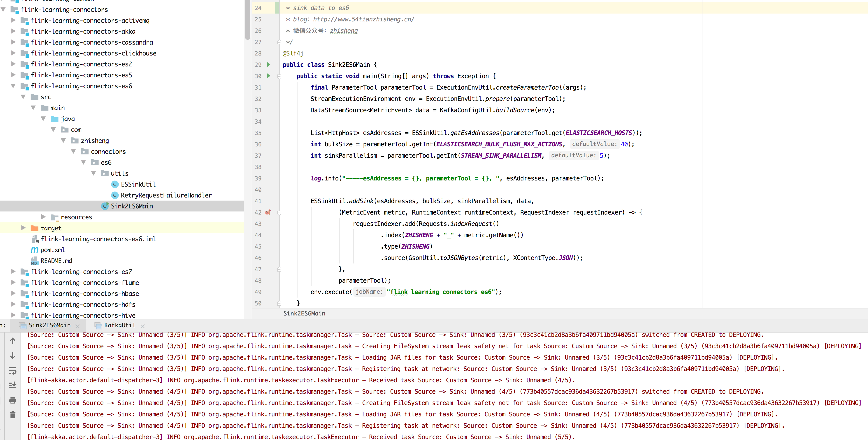Click the blog URL in comment
The image size is (868, 440).
tap(364, 19)
